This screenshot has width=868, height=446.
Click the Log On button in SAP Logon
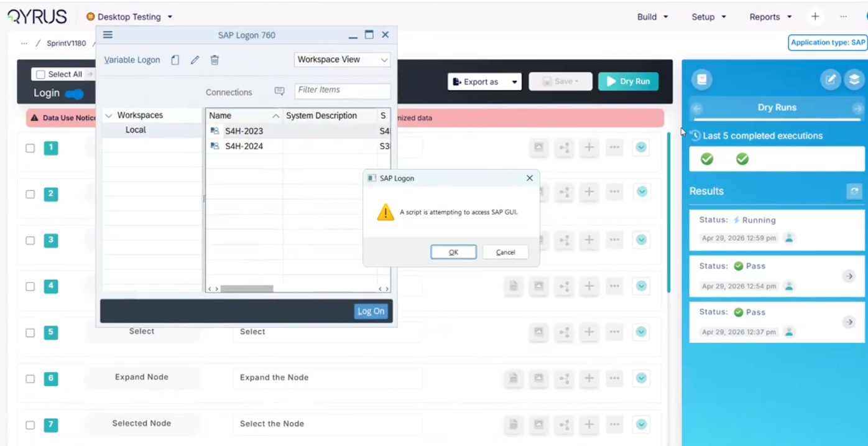[x=371, y=311]
